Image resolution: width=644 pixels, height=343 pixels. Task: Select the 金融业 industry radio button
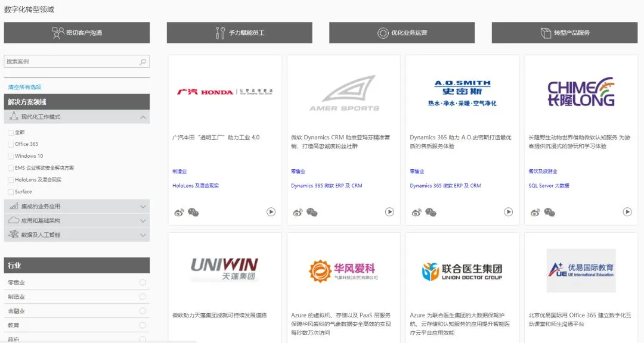tap(143, 311)
